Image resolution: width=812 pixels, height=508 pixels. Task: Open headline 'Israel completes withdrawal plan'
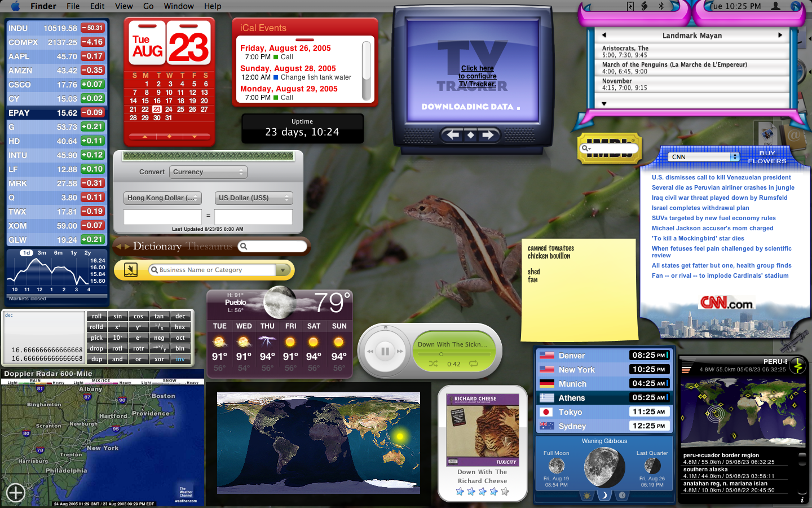(700, 208)
